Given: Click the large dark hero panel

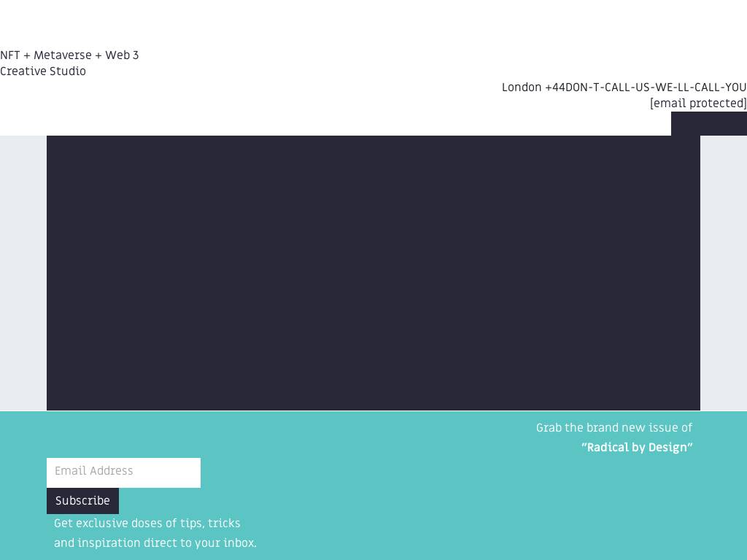Looking at the screenshot, I should click(x=373, y=273).
